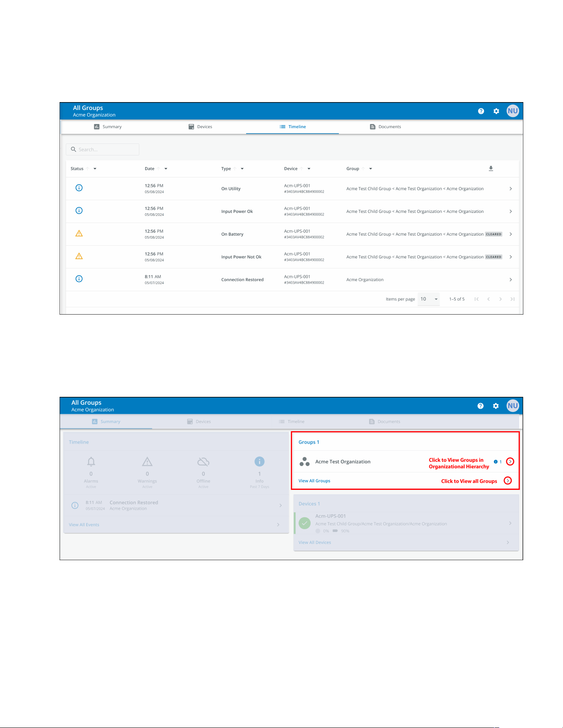Viewport: 563px width, 728px height.
Task: Go to the previous page of events
Action: point(489,299)
